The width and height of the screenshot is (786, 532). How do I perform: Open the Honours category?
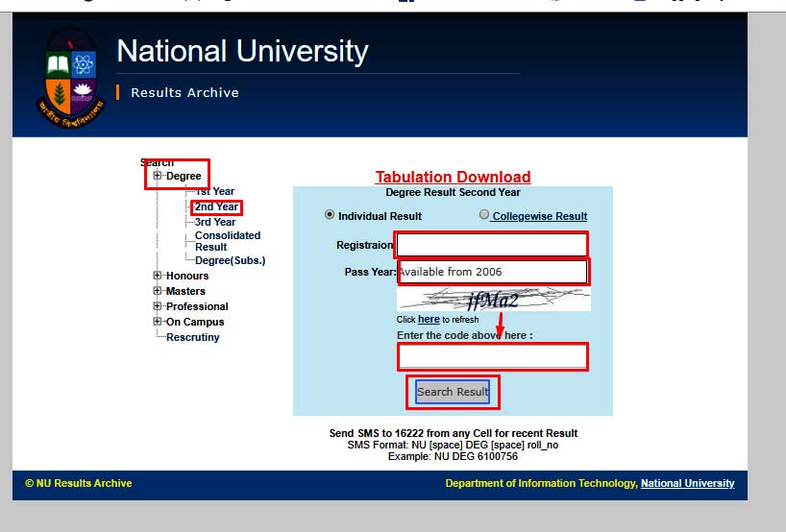click(x=187, y=276)
